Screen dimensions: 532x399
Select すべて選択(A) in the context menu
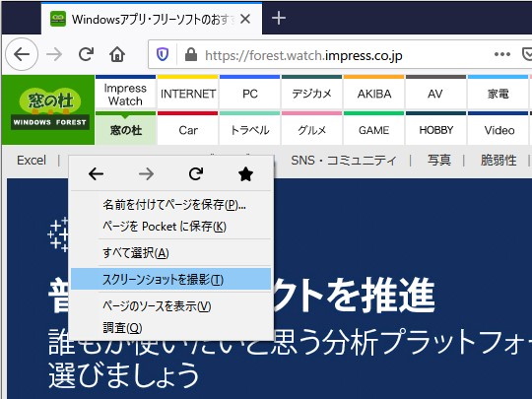[x=170, y=253]
